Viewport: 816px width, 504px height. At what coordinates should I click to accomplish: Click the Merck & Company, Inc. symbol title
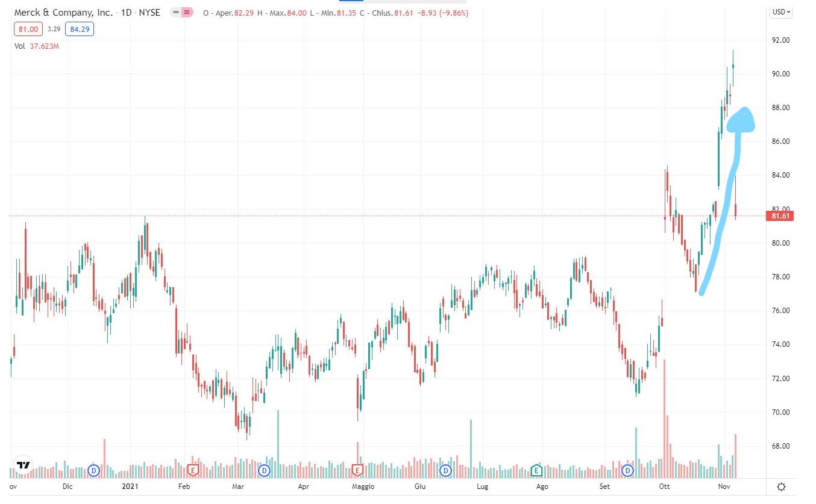click(63, 13)
